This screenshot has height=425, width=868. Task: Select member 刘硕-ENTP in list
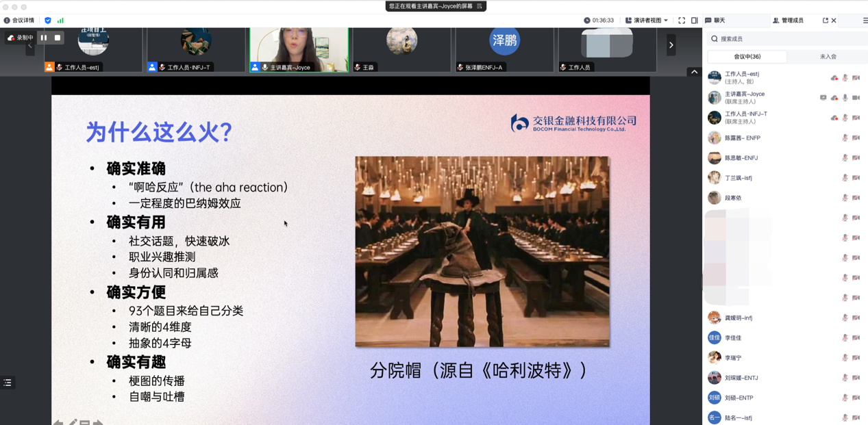[785, 398]
